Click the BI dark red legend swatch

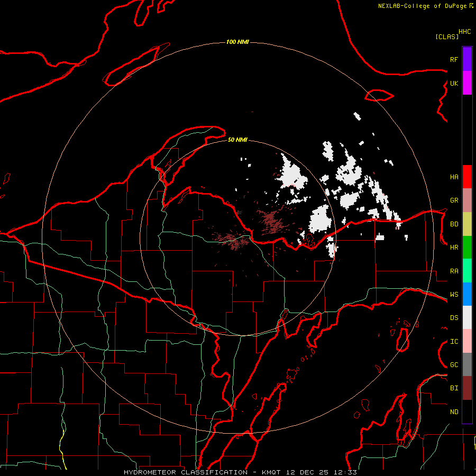(x=467, y=388)
